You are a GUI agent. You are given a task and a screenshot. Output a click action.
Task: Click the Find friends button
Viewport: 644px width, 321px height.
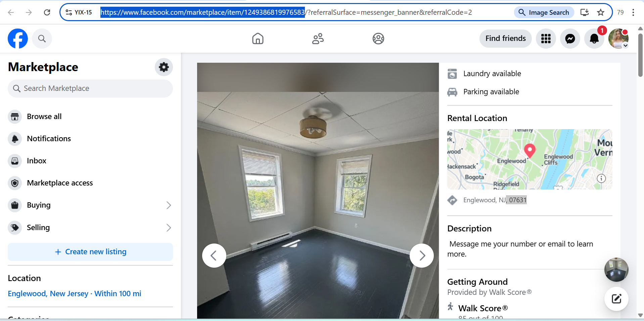tap(506, 39)
